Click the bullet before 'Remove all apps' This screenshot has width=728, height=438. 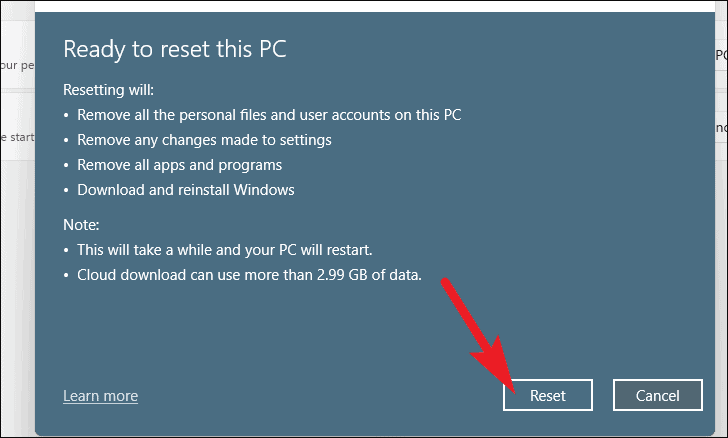[66, 165]
